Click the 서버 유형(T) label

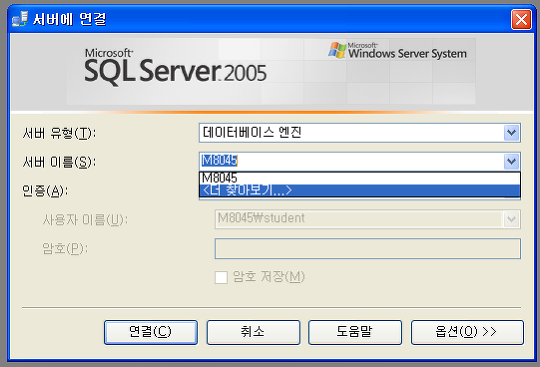pyautogui.click(x=59, y=133)
